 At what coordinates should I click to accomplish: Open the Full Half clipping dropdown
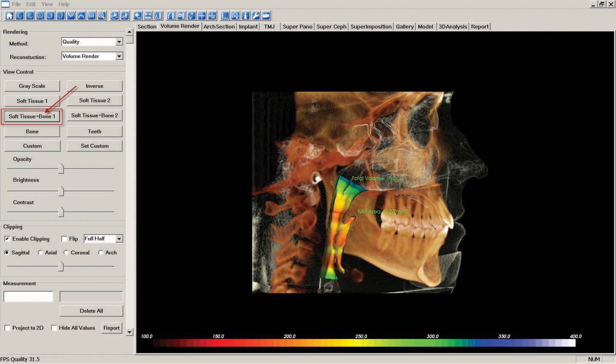pos(119,239)
